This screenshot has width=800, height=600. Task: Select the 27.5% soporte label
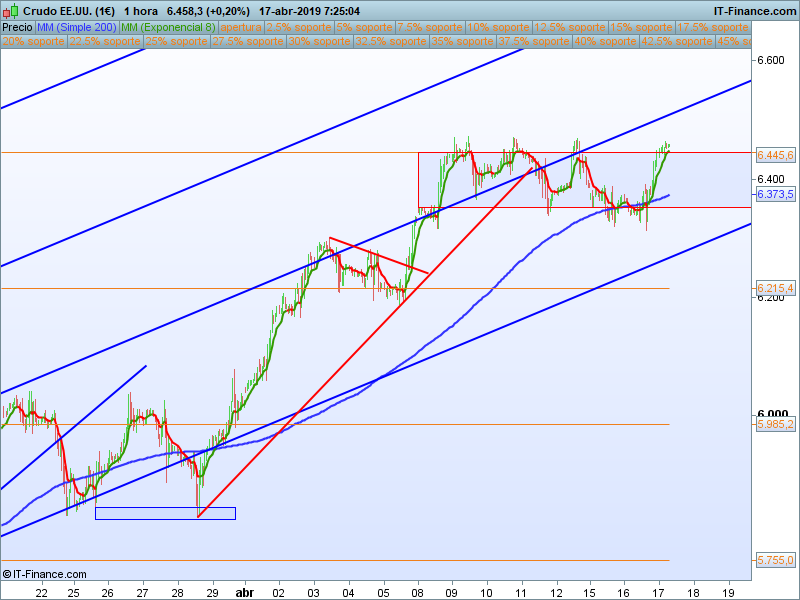248,41
